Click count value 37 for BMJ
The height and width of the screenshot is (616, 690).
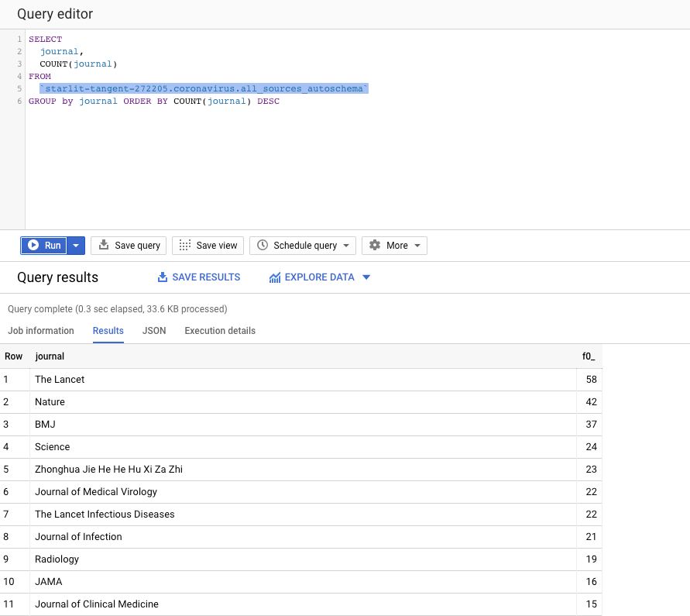pos(591,424)
